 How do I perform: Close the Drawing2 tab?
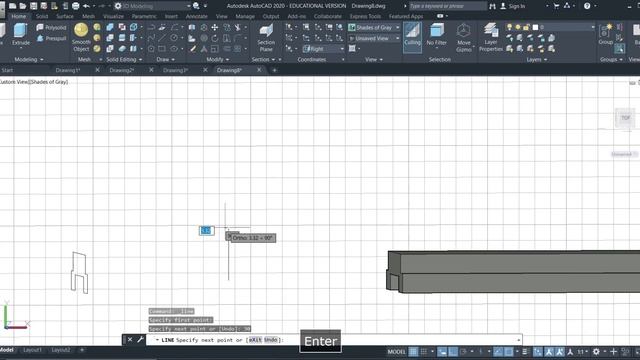(x=151, y=70)
